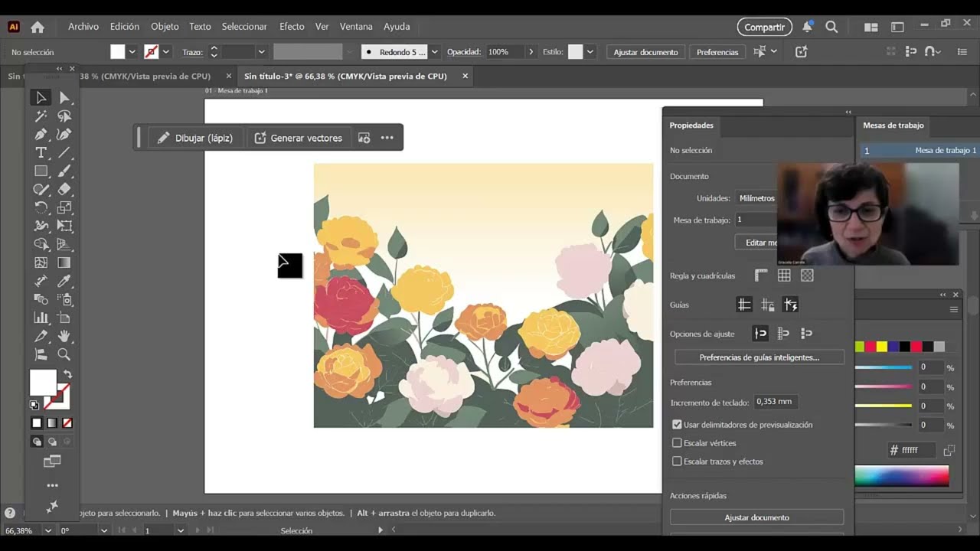Select the Column Graph tool

tap(41, 318)
